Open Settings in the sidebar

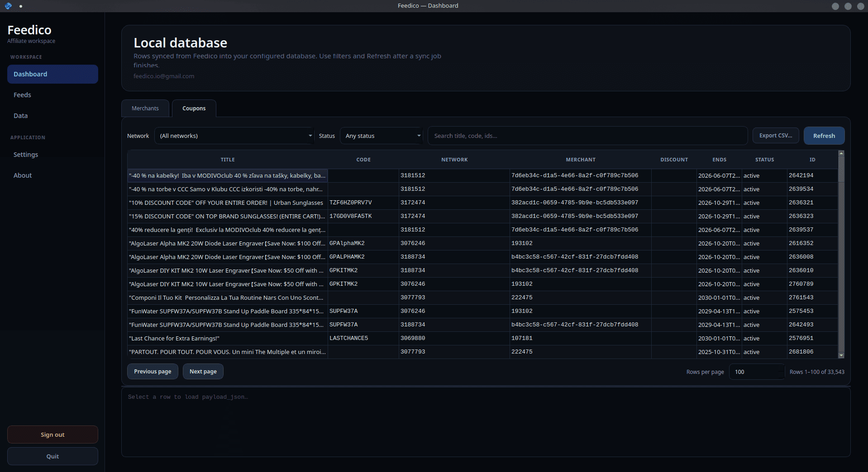[52, 155]
